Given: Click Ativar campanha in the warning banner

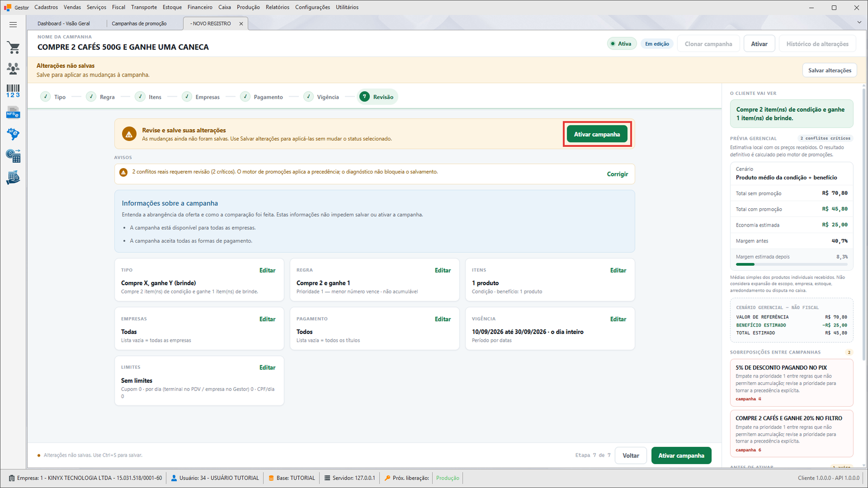Looking at the screenshot, I should point(597,134).
